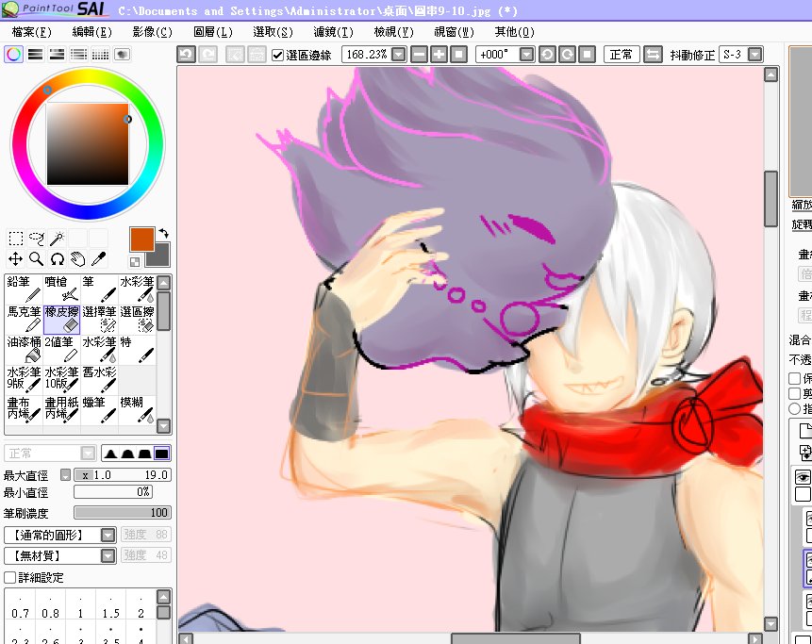Click the orange foreground color swatch
812x644 pixels.
click(141, 239)
